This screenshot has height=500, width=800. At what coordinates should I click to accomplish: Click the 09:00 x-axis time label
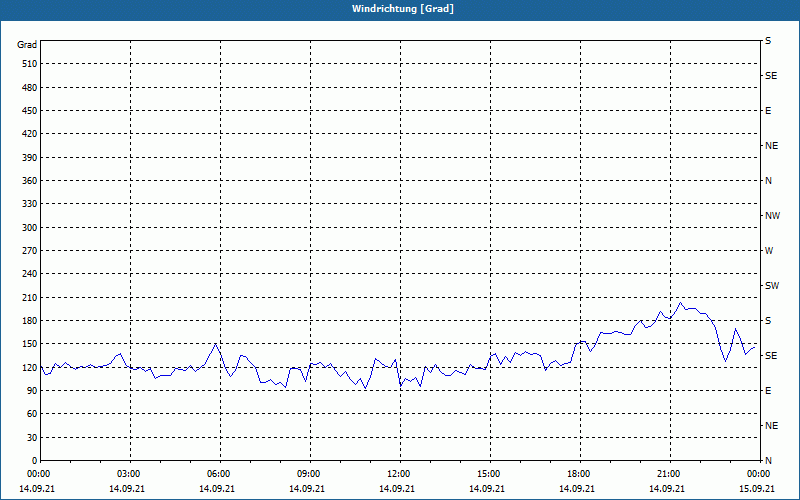[x=310, y=474]
